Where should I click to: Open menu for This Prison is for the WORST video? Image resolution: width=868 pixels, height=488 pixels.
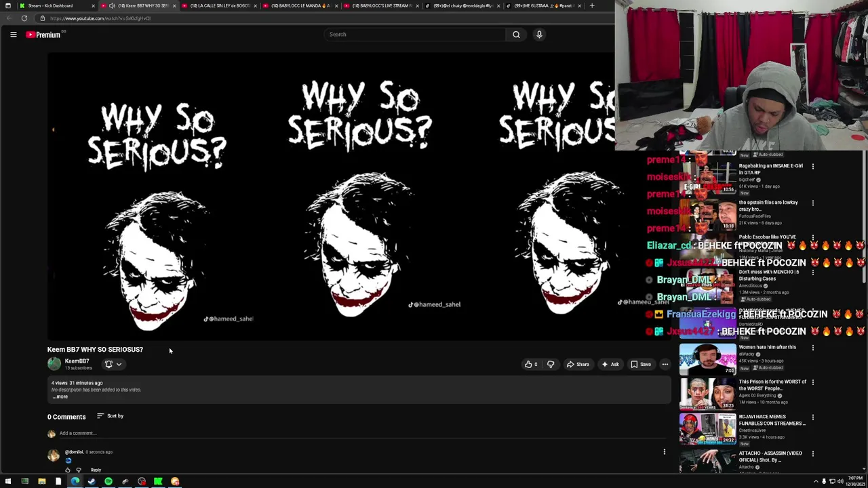[813, 382]
